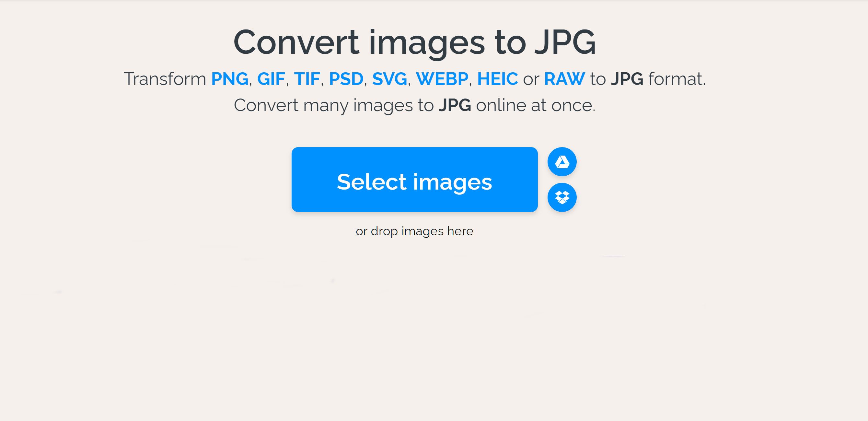Drop images into the drop zone
This screenshot has height=421, width=868.
pyautogui.click(x=414, y=231)
